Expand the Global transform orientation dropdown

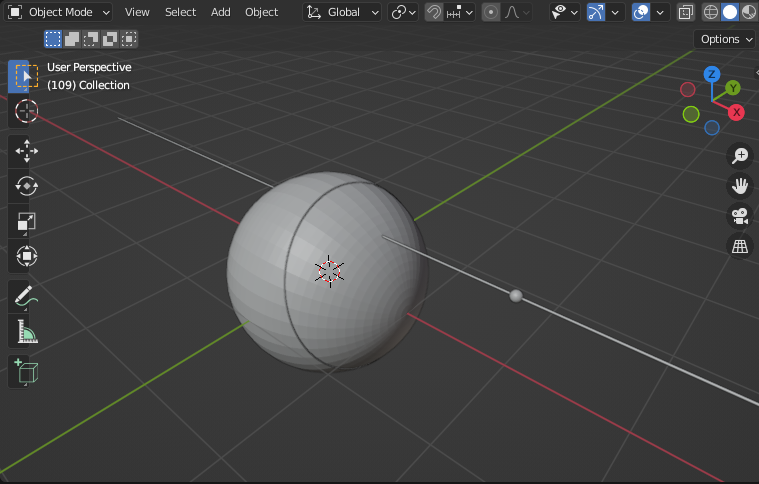click(343, 12)
